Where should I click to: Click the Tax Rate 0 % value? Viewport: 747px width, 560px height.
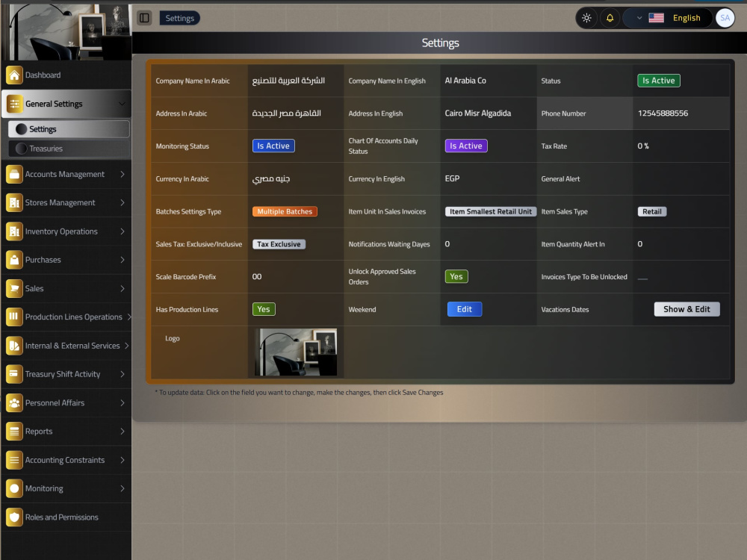click(x=643, y=146)
